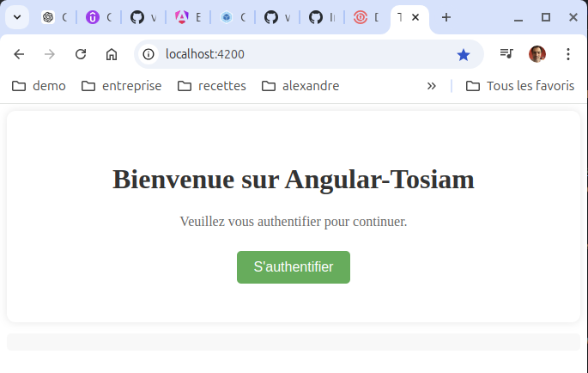Toggle the bookmark star for this page
Screen dimensions: 588x373
pos(464,55)
